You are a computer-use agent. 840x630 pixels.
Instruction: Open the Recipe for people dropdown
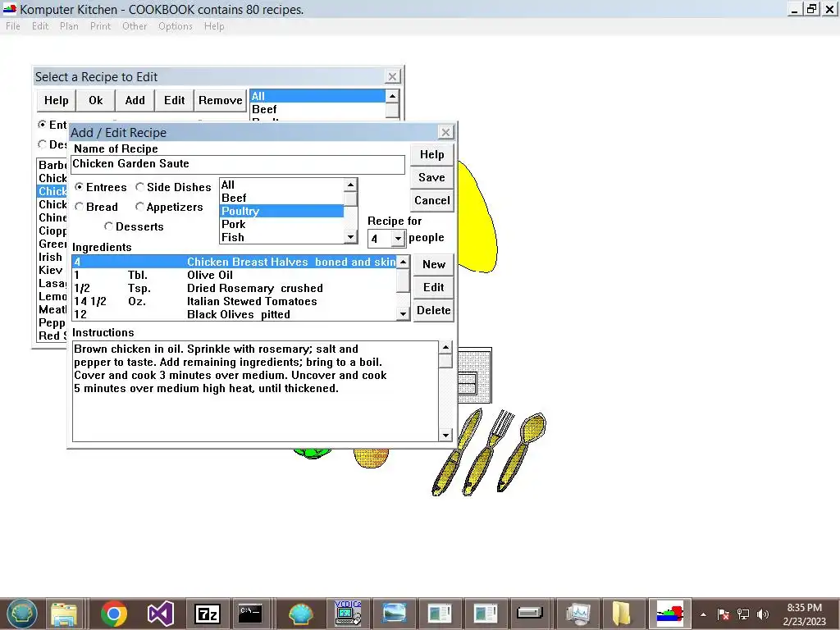(x=398, y=239)
